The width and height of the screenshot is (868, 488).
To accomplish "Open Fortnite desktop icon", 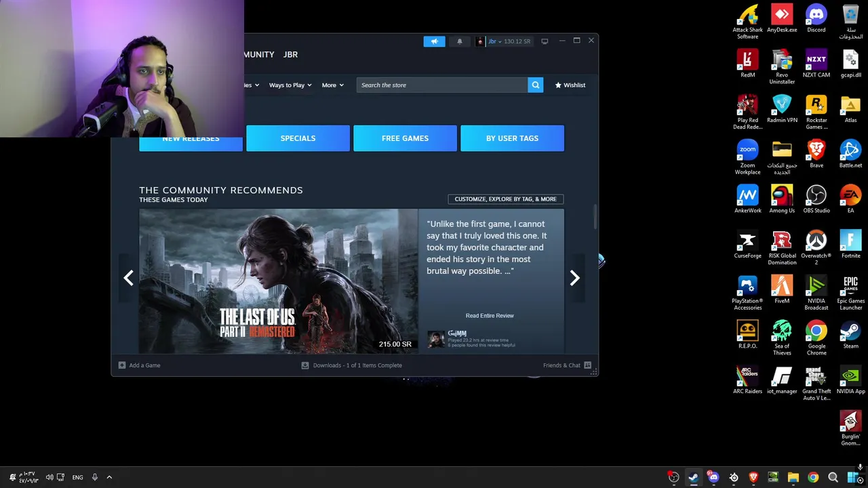I will point(850,245).
